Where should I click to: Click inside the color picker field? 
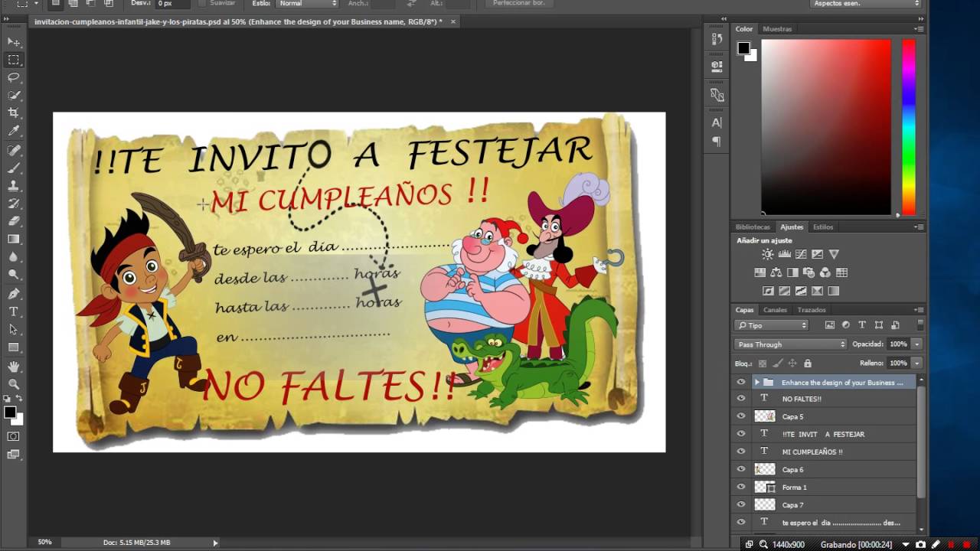(x=826, y=127)
